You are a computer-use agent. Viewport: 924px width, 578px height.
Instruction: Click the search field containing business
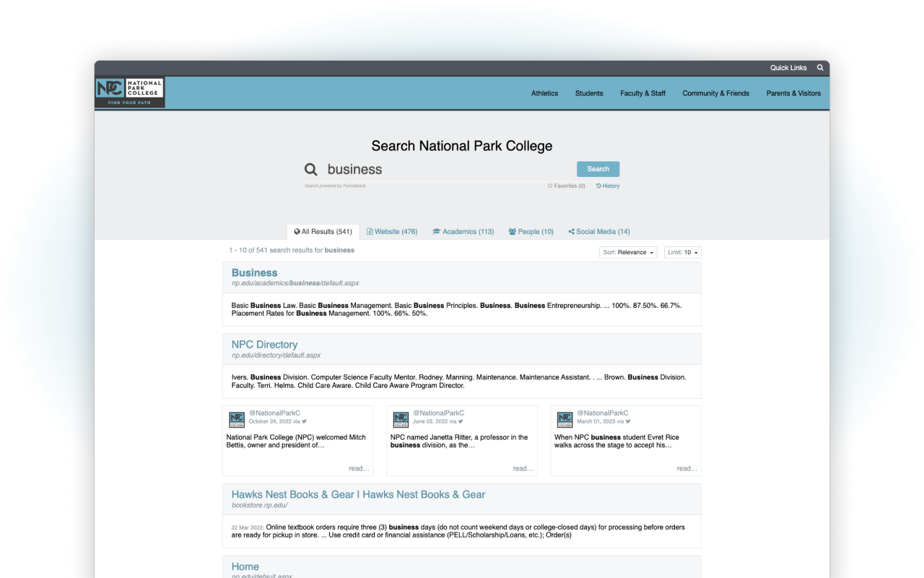[x=448, y=169]
